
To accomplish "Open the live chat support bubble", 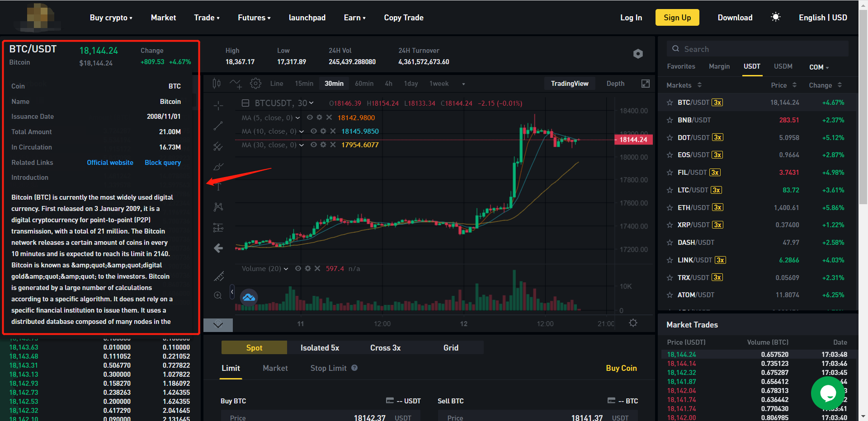I will [x=828, y=393].
